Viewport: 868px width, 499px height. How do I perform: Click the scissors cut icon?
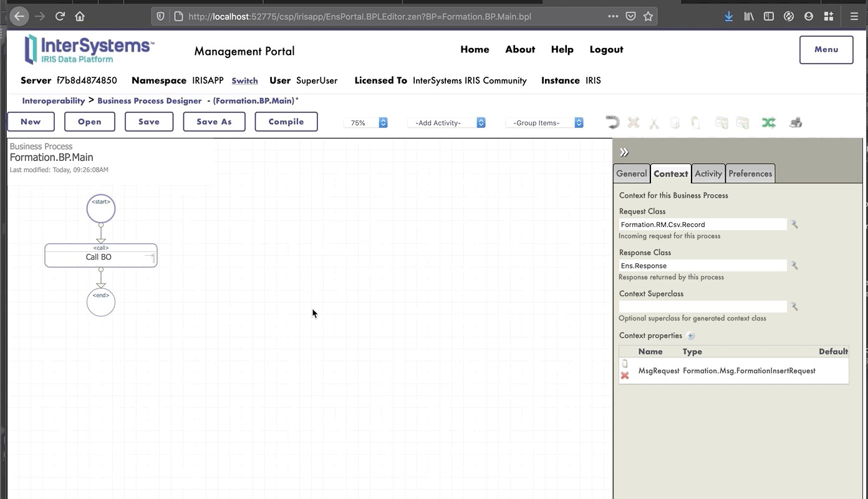click(x=653, y=123)
